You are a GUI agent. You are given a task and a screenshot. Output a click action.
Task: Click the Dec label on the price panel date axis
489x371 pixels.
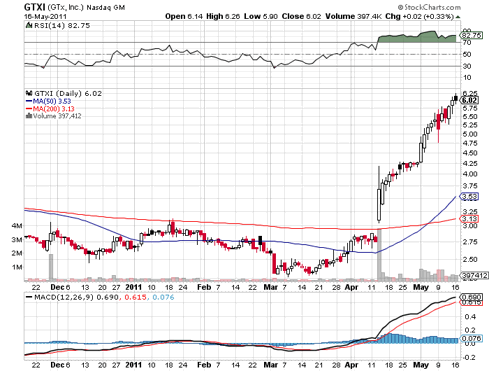coord(57,287)
